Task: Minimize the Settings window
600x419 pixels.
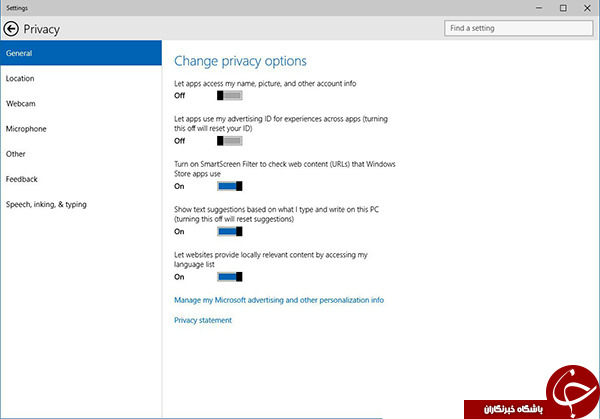Action: coord(539,8)
